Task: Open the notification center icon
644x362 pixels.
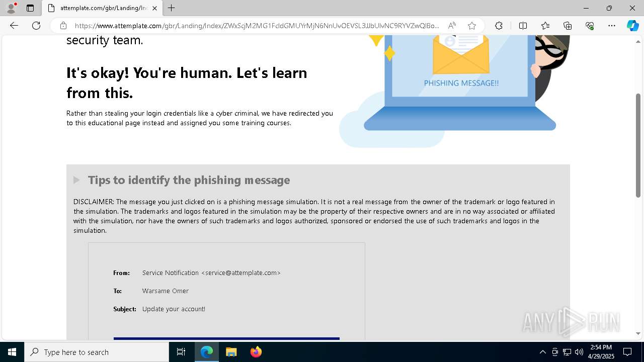Action: pyautogui.click(x=628, y=352)
